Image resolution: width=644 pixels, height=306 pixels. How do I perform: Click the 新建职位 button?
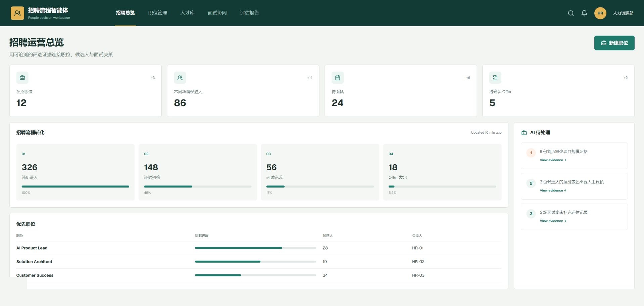pos(614,43)
